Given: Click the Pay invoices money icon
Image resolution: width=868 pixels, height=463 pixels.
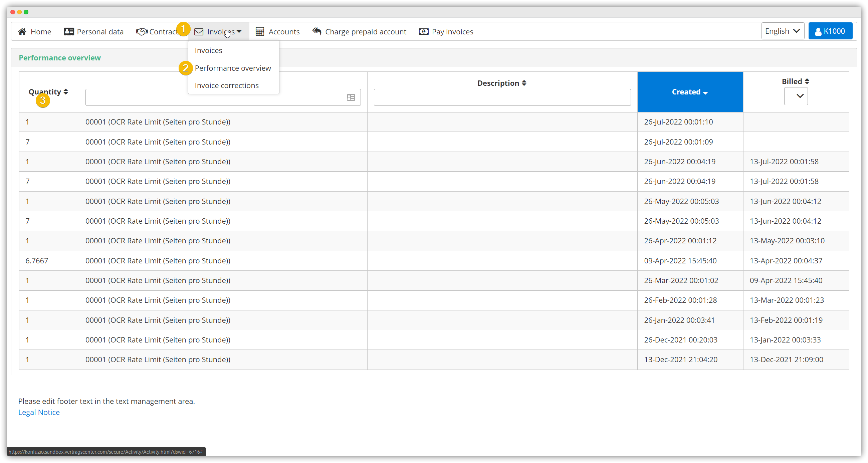Looking at the screenshot, I should point(424,32).
